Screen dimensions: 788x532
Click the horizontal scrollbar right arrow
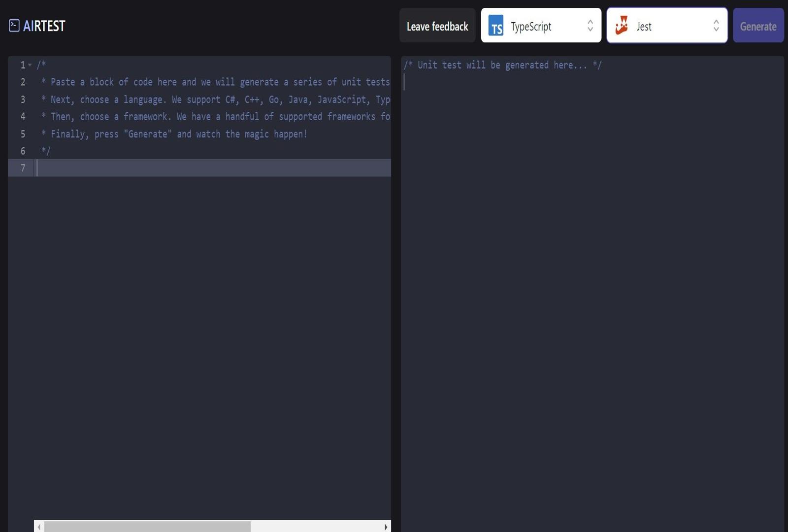click(386, 527)
